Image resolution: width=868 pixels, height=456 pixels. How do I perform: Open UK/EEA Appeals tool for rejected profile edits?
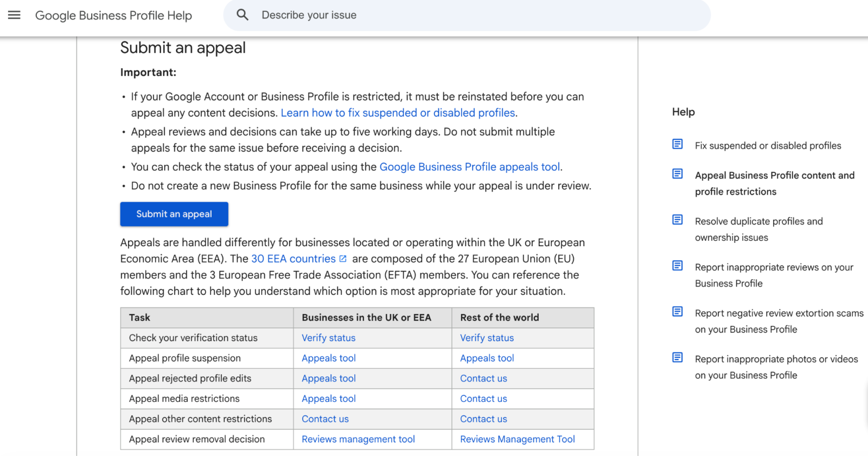pos(329,378)
